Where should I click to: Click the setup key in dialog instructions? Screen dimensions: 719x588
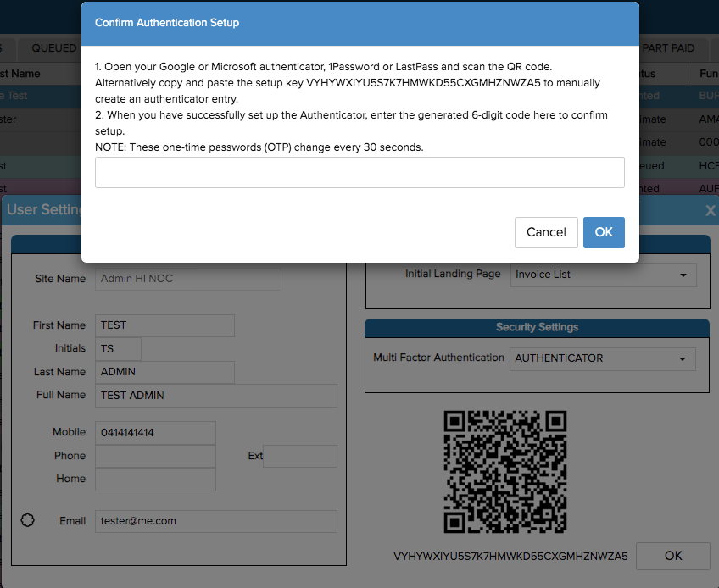click(423, 83)
